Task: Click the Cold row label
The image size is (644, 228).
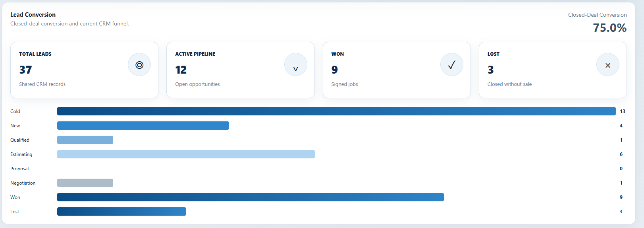Action: 15,111
